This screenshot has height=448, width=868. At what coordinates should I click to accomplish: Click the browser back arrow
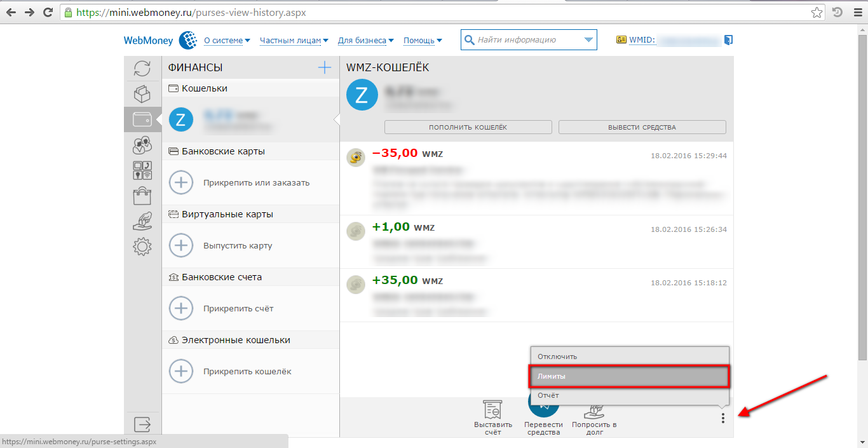click(11, 12)
